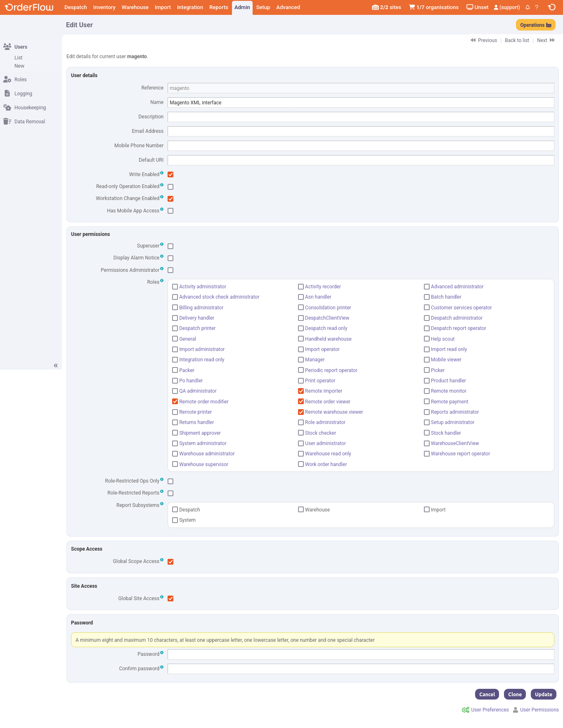Check the Has Mobile App Access box
The width and height of the screenshot is (563, 728).
point(170,211)
